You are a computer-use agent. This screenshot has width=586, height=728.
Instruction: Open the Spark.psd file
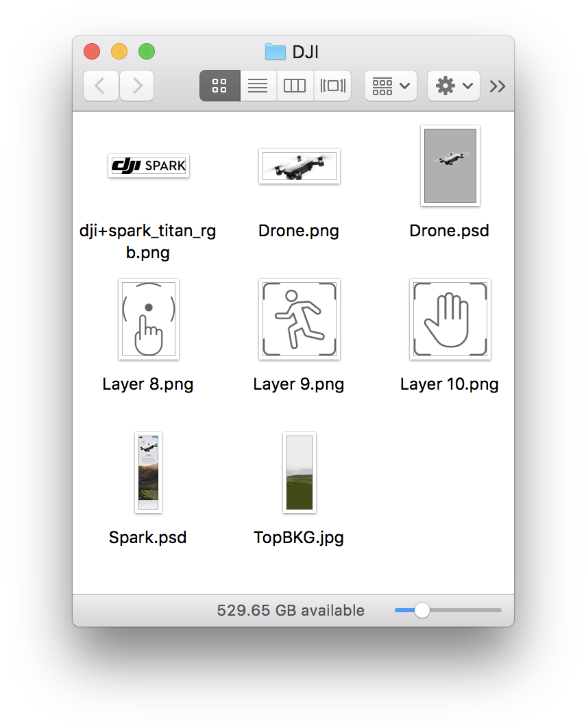pyautogui.click(x=148, y=473)
